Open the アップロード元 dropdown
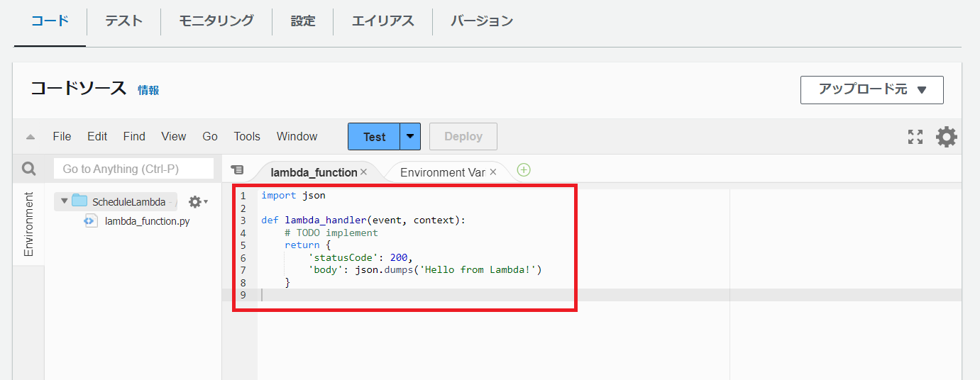Image resolution: width=980 pixels, height=380 pixels. 871,90
